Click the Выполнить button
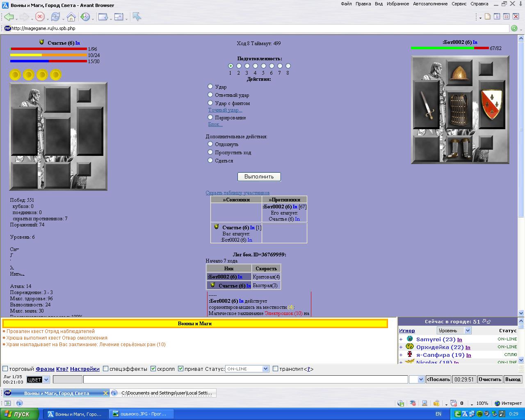Image resolution: width=525 pixels, height=420 pixels. coord(259,176)
